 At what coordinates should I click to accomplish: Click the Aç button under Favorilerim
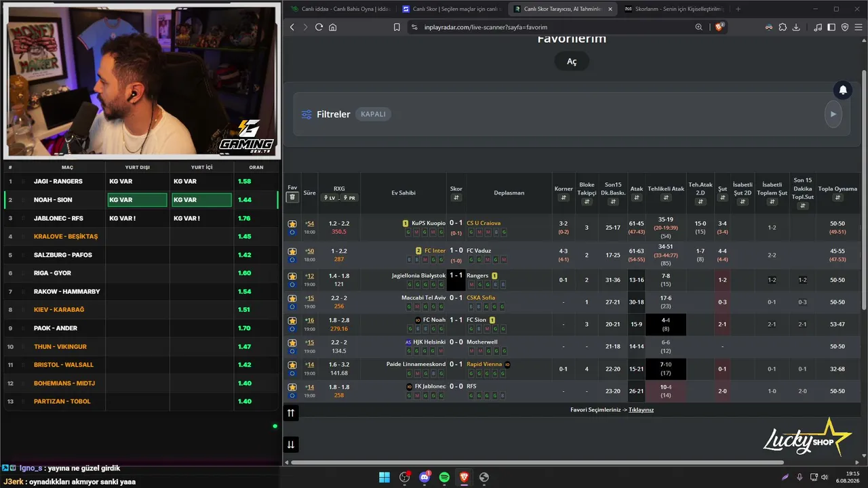pyautogui.click(x=572, y=62)
